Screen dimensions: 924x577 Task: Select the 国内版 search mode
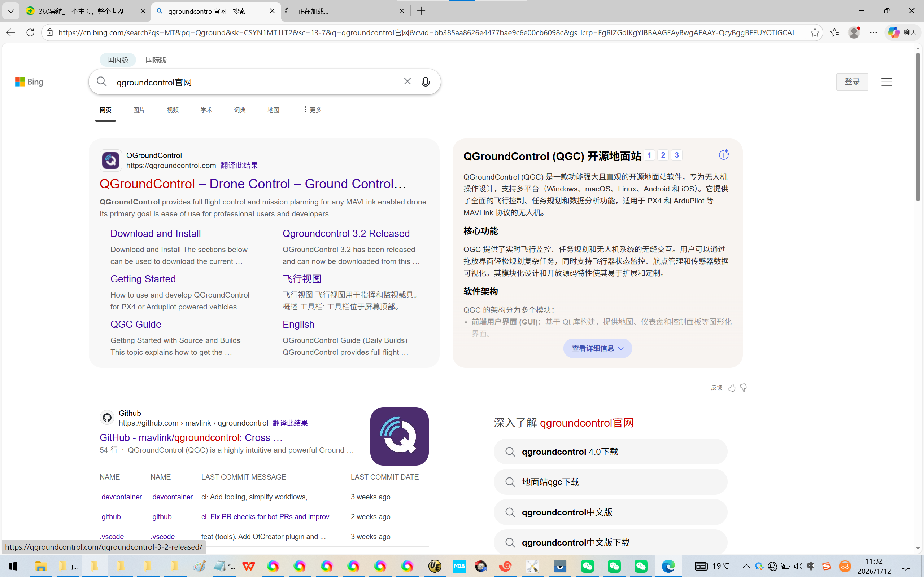pyautogui.click(x=118, y=60)
